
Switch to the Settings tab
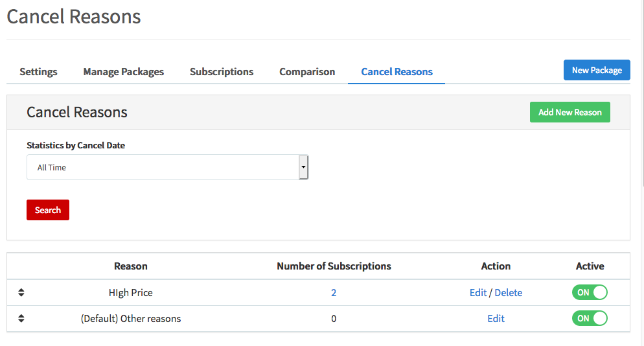[38, 72]
